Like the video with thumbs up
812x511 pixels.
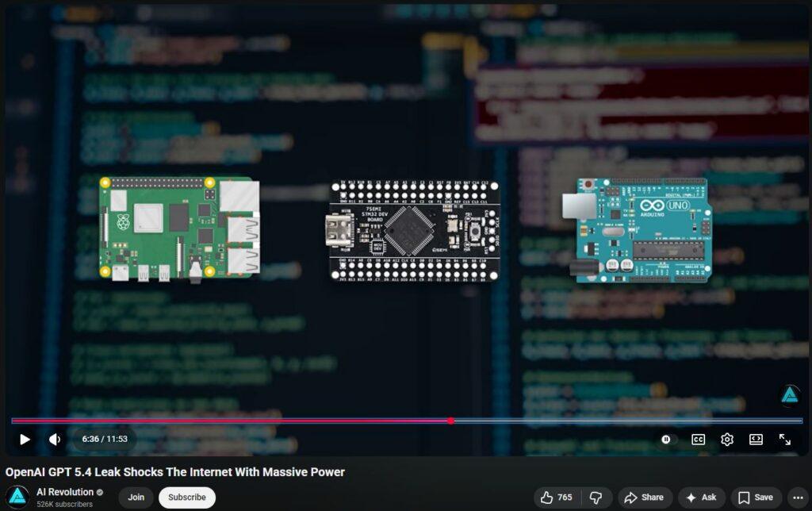coord(556,498)
